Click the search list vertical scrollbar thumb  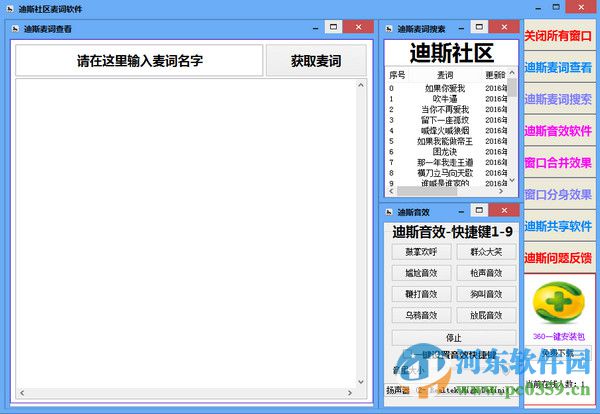click(512, 87)
